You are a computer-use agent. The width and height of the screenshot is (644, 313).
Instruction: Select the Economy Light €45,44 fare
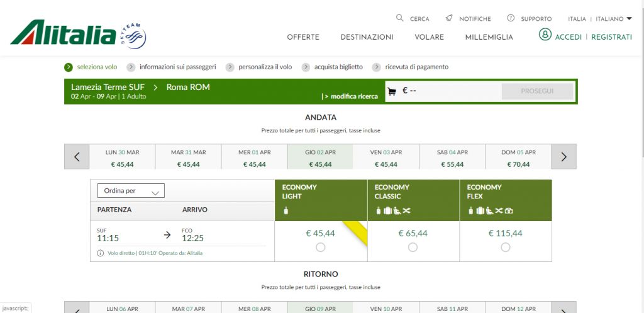pyautogui.click(x=321, y=248)
